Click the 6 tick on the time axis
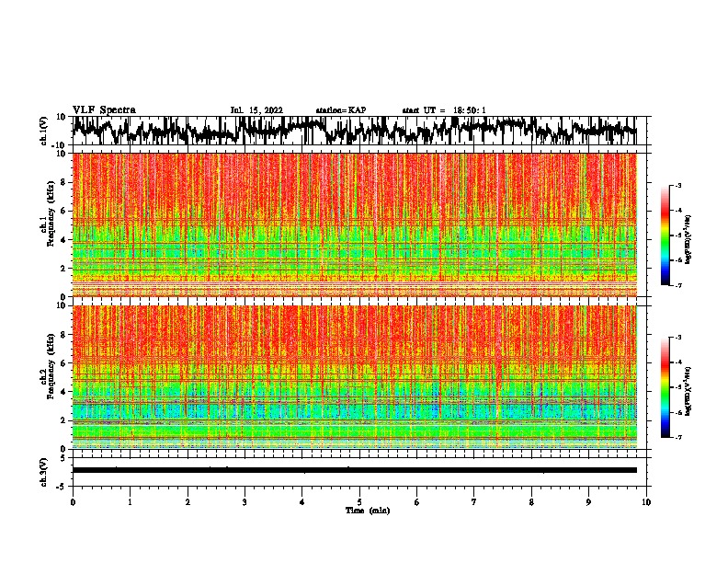 416,502
